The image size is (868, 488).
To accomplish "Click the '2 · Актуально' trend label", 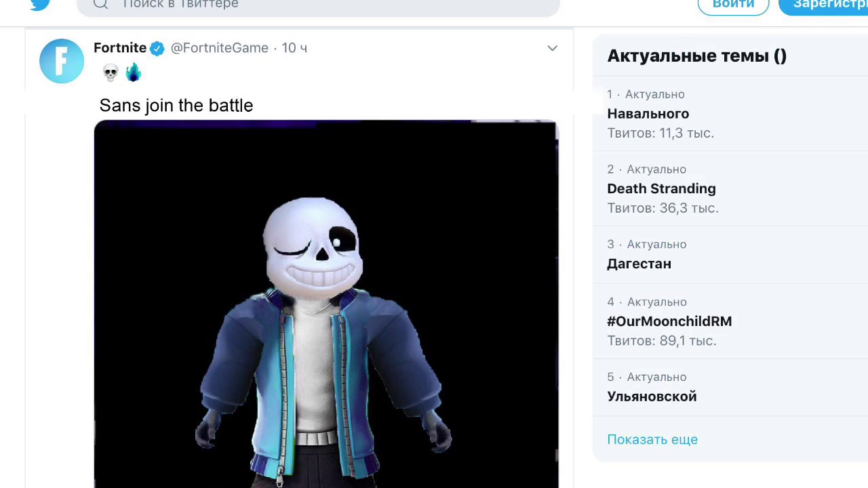I will pyautogui.click(x=646, y=169).
